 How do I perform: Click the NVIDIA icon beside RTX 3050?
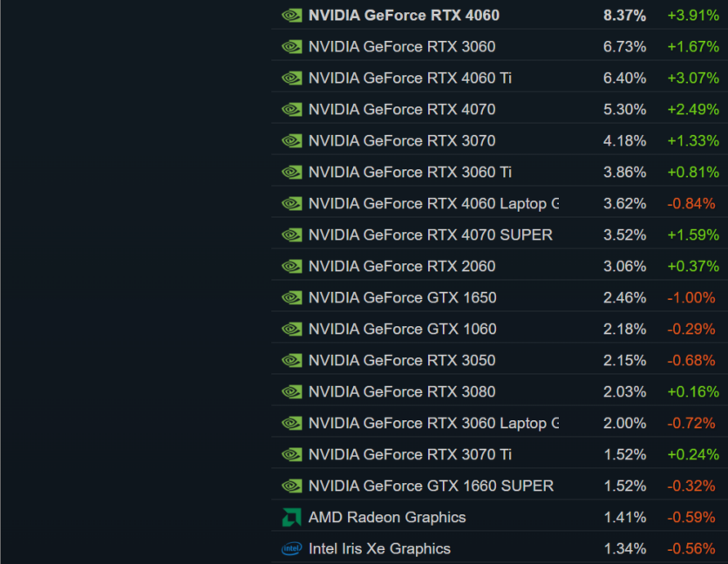point(291,360)
